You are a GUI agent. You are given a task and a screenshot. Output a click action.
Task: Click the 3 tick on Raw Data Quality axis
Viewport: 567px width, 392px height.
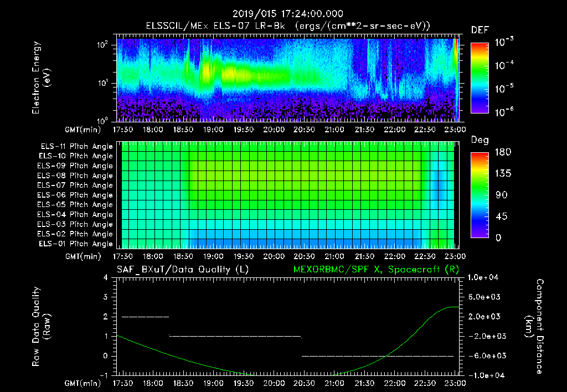coord(106,297)
